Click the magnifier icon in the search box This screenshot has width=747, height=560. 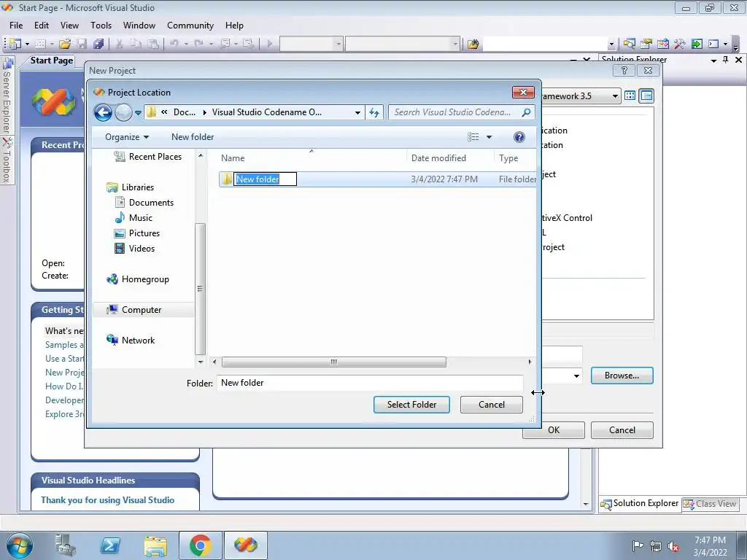point(526,112)
